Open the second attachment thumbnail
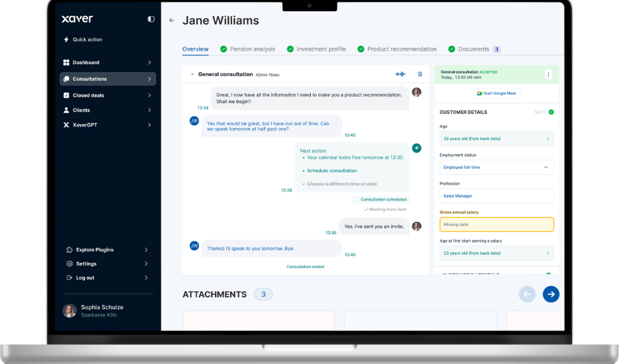 tap(420, 321)
